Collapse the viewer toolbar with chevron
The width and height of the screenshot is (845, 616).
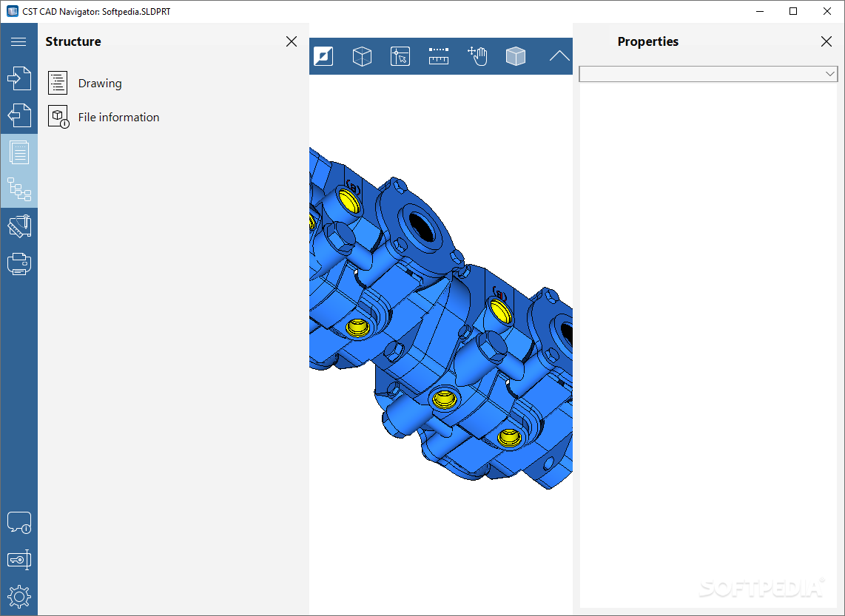(x=559, y=56)
